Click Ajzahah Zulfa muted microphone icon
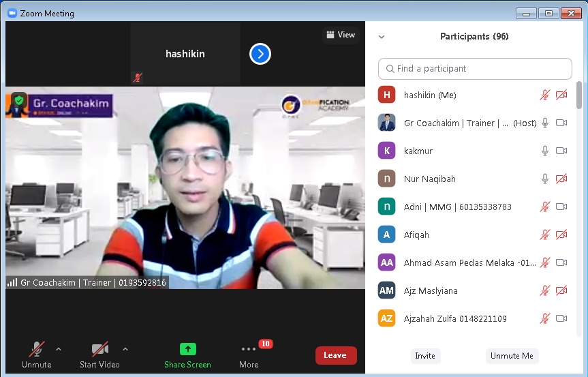This screenshot has width=588, height=377. pyautogui.click(x=545, y=318)
